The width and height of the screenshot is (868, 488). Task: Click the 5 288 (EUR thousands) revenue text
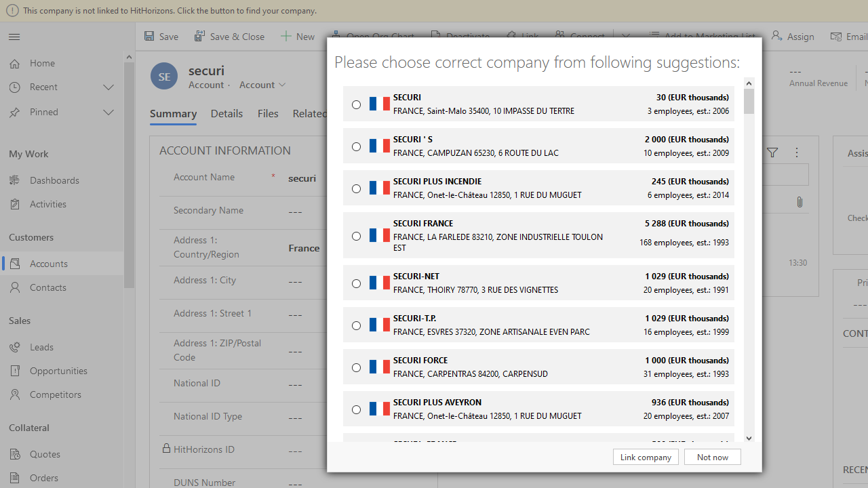[687, 224]
